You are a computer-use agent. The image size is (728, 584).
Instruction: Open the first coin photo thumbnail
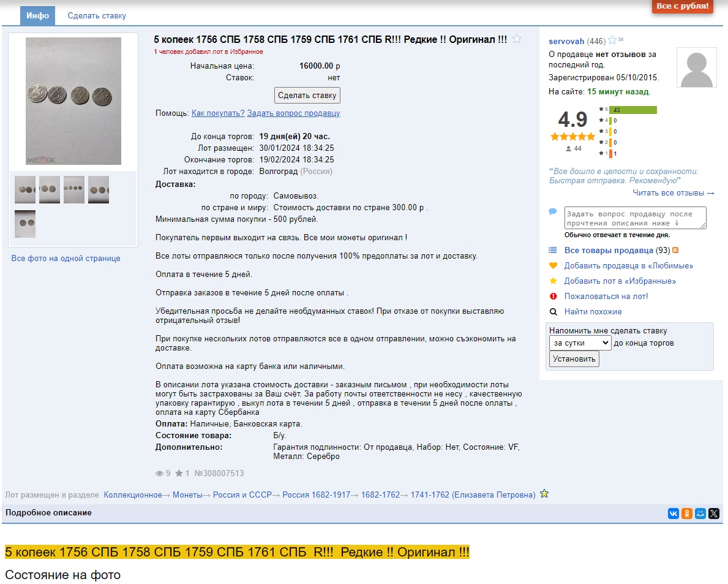pyautogui.click(x=25, y=190)
